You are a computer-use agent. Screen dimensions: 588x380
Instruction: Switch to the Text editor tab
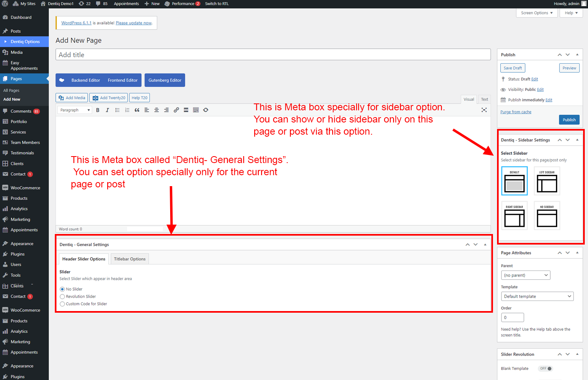point(484,99)
